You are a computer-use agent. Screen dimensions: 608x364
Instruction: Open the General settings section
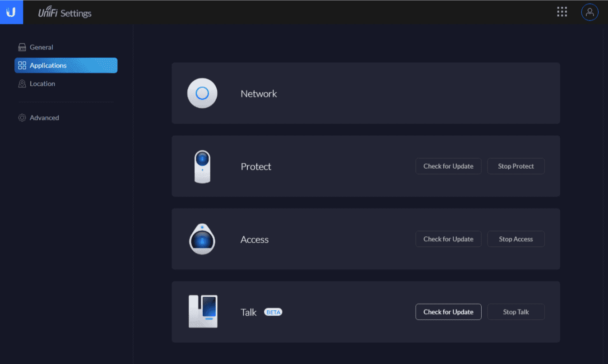point(41,47)
